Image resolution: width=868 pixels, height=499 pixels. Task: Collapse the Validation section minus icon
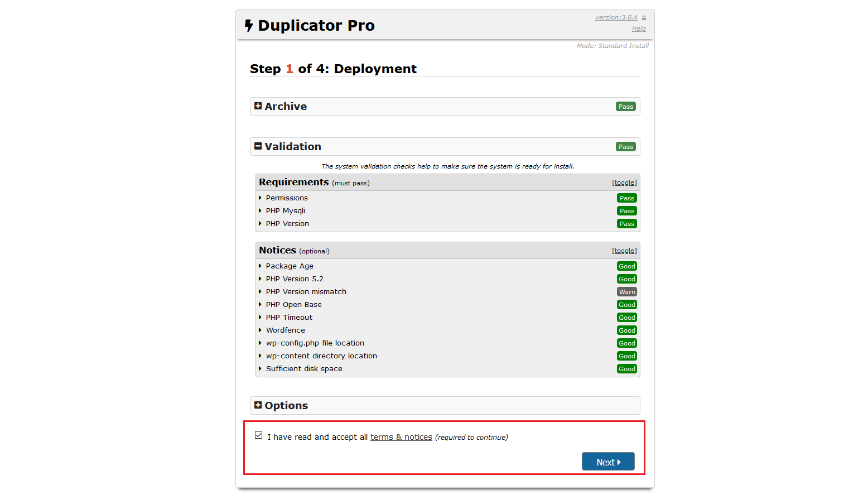click(x=258, y=146)
